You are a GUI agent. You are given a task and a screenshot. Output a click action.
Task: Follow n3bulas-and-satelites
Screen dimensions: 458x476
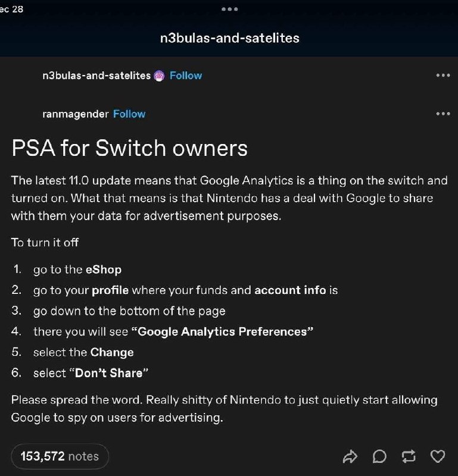coord(186,76)
